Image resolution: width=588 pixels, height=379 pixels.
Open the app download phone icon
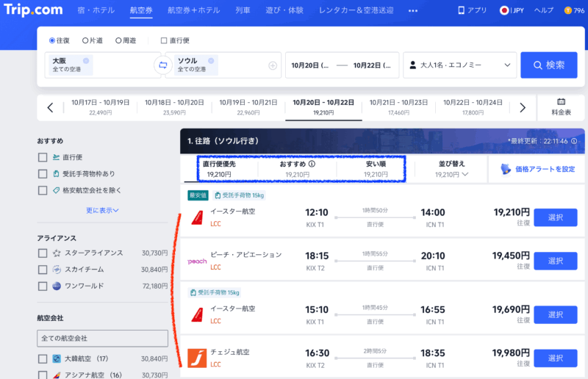[x=461, y=10]
